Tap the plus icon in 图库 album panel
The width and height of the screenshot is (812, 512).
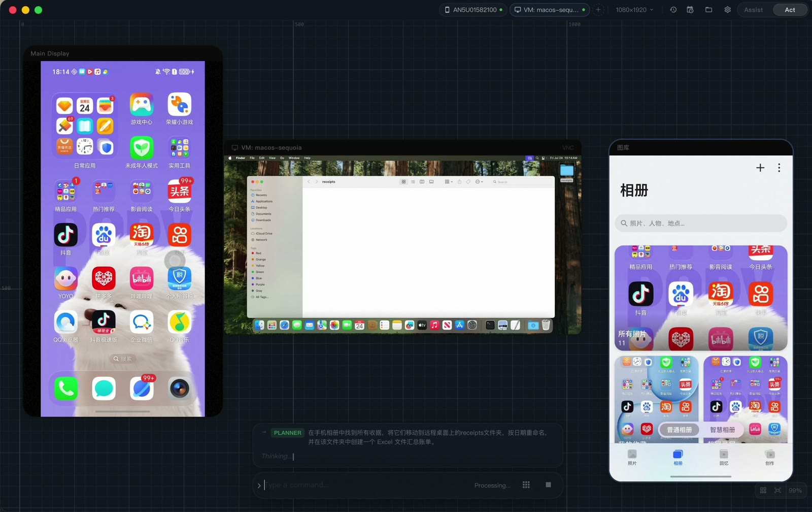(x=760, y=168)
